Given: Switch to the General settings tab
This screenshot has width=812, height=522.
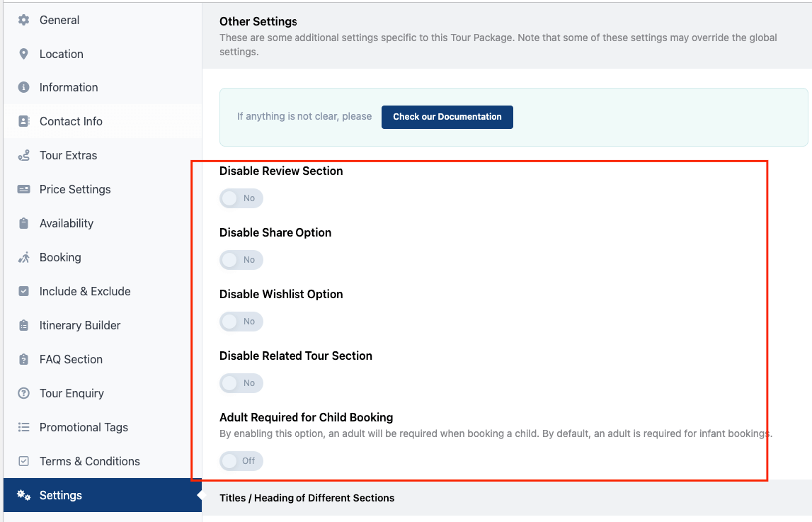Looking at the screenshot, I should point(59,19).
